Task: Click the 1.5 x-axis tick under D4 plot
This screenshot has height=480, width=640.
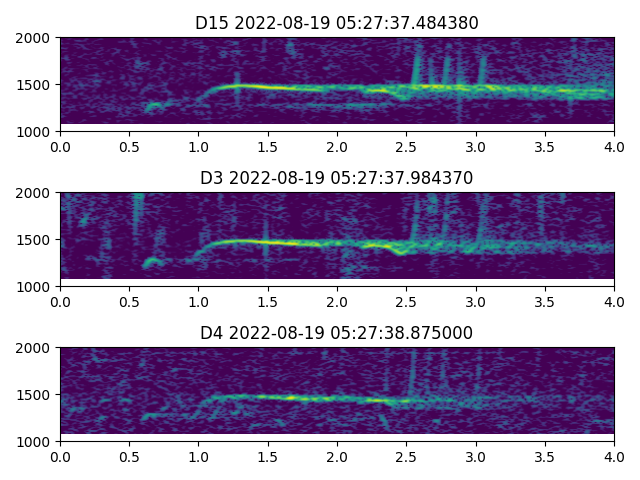Action: (x=268, y=456)
